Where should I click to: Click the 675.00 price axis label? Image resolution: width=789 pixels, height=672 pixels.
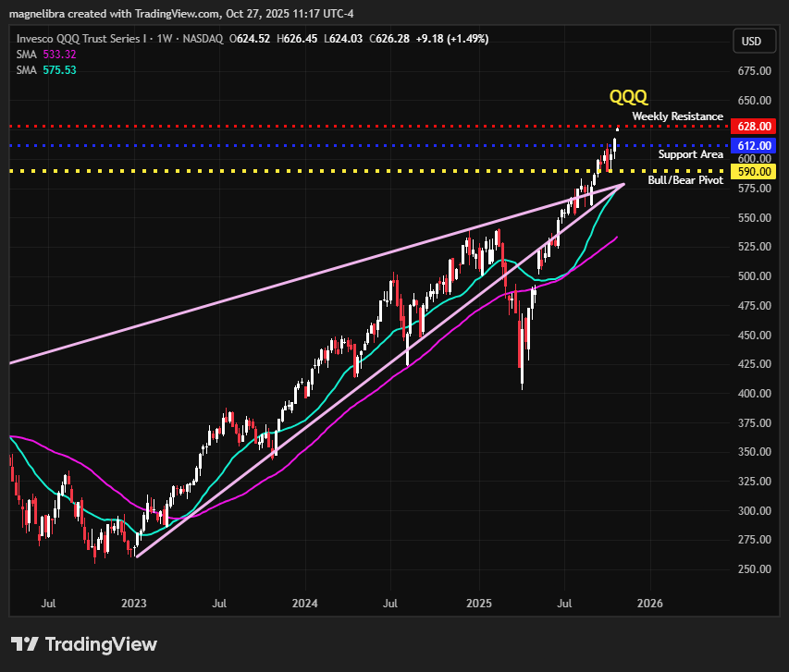[754, 71]
